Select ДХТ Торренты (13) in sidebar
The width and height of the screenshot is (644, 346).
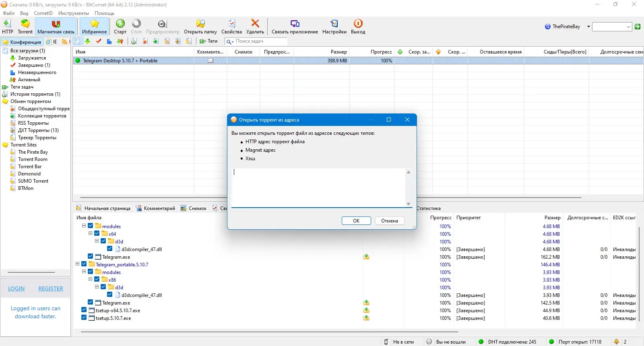[38, 130]
